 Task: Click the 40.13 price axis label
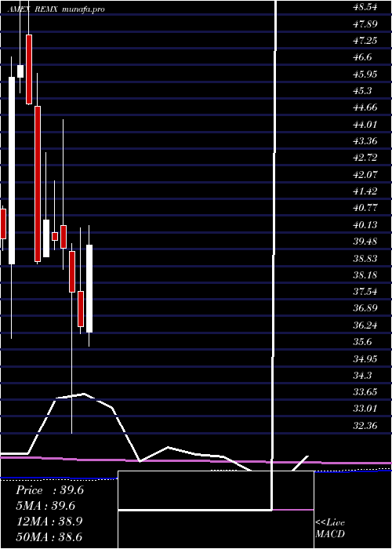point(365,224)
